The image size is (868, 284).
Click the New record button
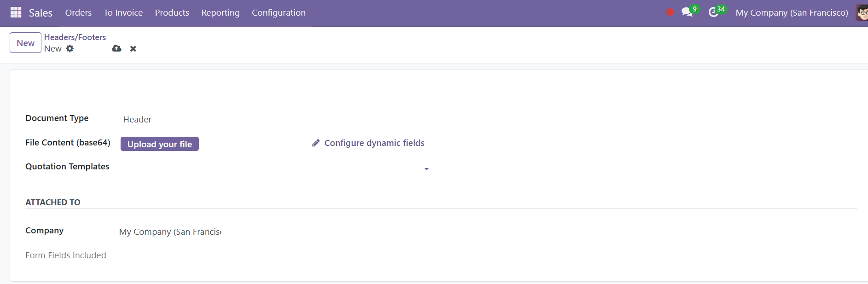click(26, 43)
